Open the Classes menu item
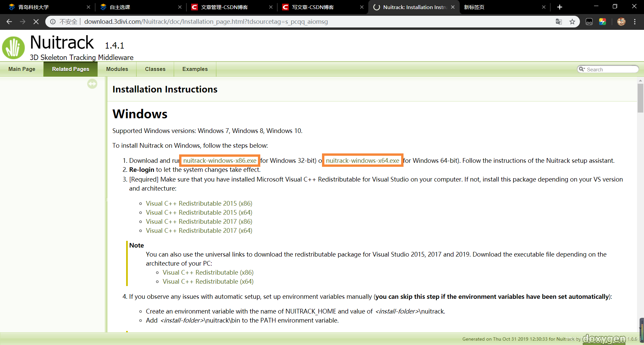The height and width of the screenshot is (345, 644). pos(155,69)
